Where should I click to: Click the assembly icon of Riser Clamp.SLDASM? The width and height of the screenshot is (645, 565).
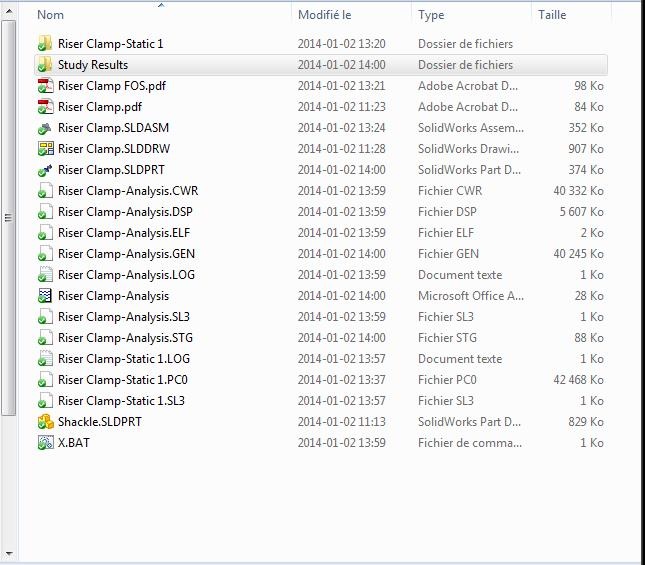click(45, 128)
